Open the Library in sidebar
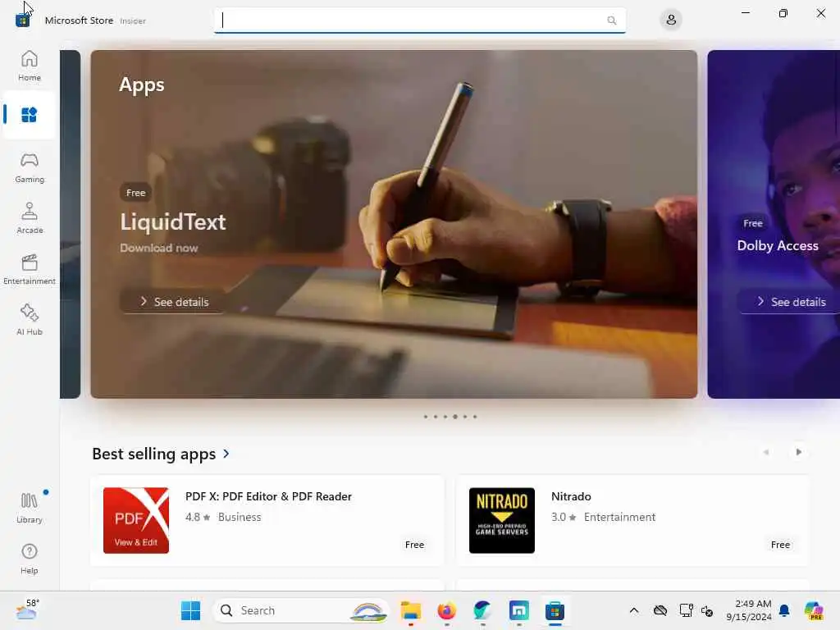This screenshot has width=840, height=630. tap(29, 508)
